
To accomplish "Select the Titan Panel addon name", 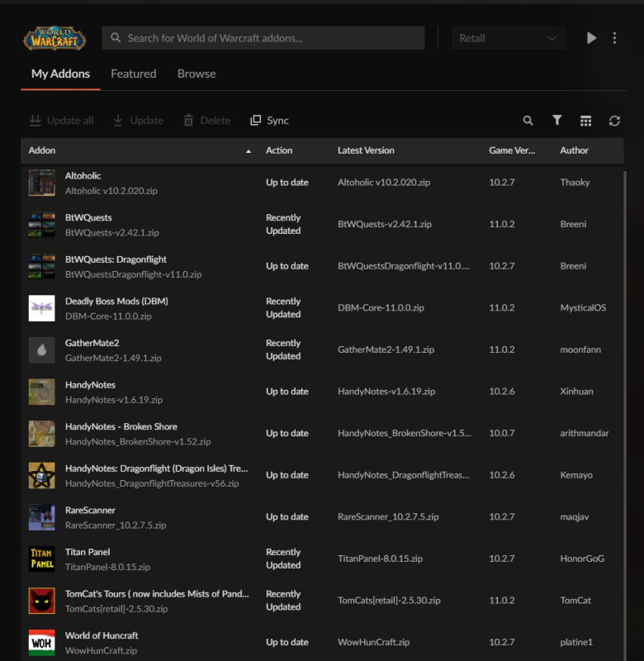I will (x=88, y=552).
